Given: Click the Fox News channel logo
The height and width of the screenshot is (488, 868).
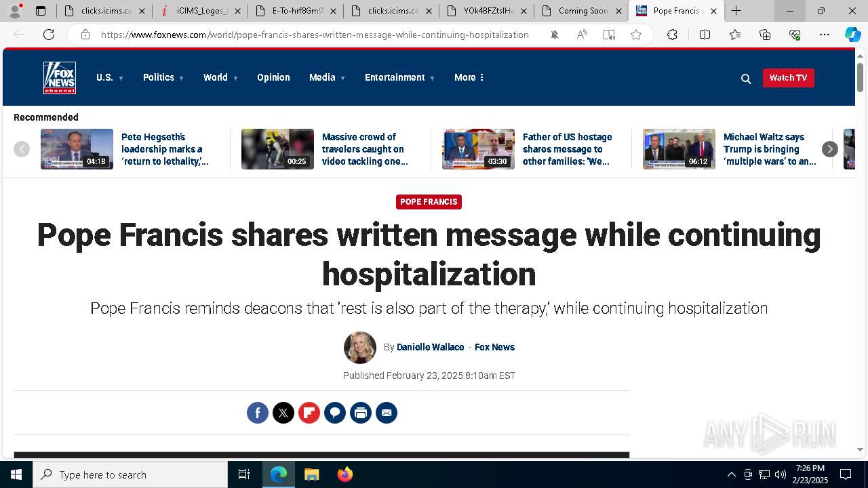Looking at the screenshot, I should (x=60, y=78).
